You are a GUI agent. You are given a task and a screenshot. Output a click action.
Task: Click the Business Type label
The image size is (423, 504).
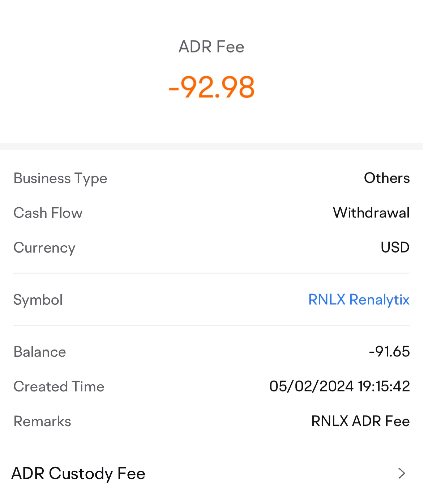tap(60, 178)
